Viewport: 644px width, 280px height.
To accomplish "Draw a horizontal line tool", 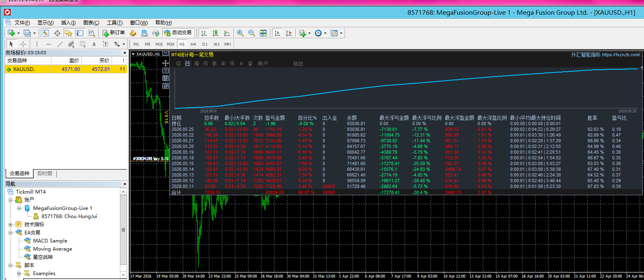I will 49,44.
